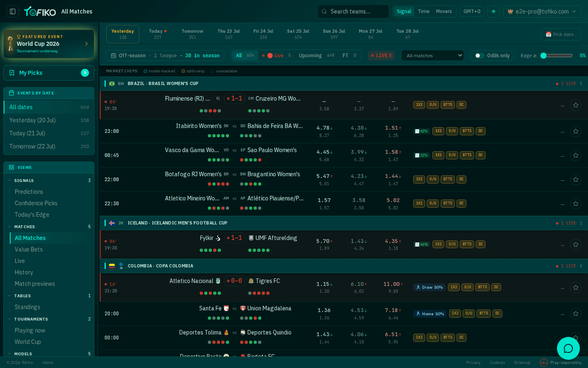Click BTTS chip for Atletico Mineiro match
Image resolution: width=588 pixels, height=368 pixels.
pyautogui.click(x=448, y=204)
